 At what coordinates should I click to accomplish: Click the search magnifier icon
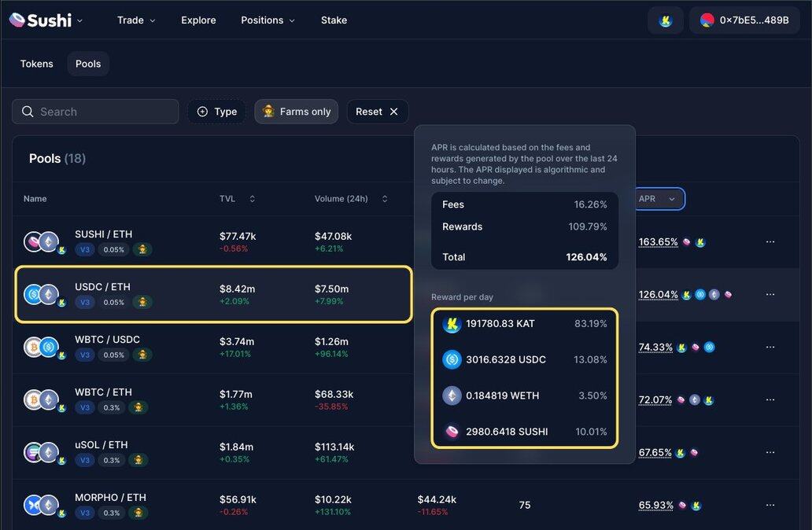click(x=28, y=112)
